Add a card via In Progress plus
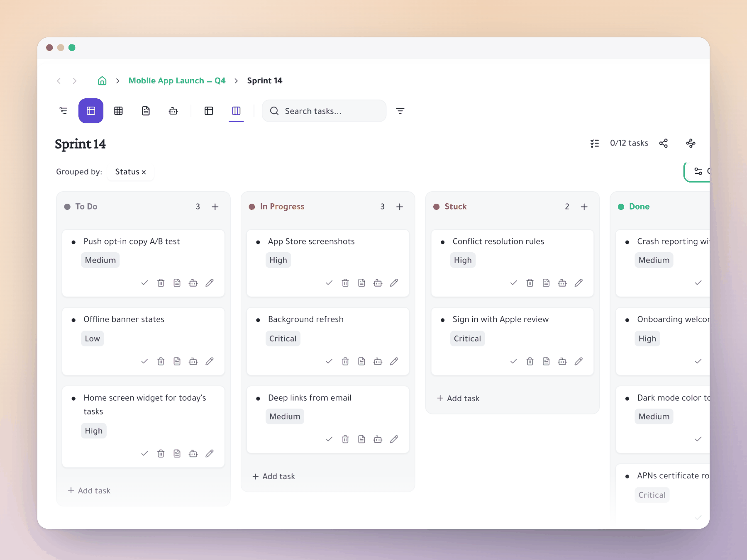Screen dimensions: 747x560 click(x=400, y=207)
